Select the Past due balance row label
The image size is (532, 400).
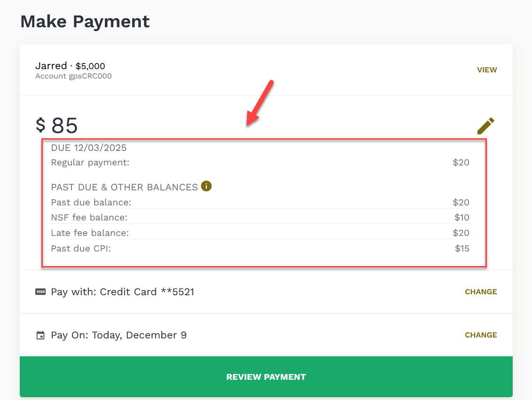pyautogui.click(x=91, y=203)
